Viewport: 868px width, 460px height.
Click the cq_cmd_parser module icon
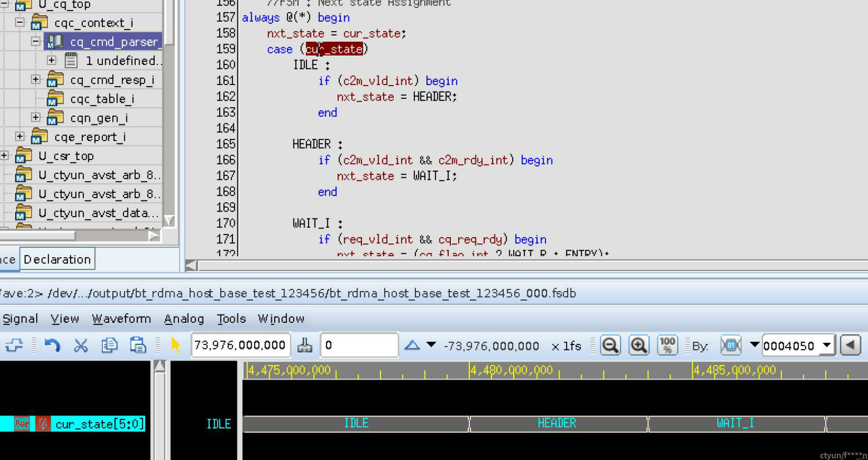pyautogui.click(x=55, y=42)
